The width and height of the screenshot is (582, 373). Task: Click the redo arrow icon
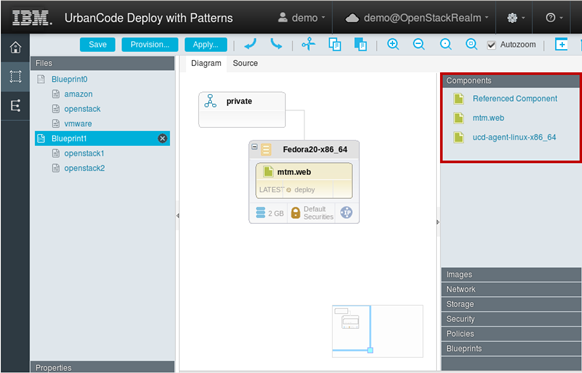[x=276, y=45]
